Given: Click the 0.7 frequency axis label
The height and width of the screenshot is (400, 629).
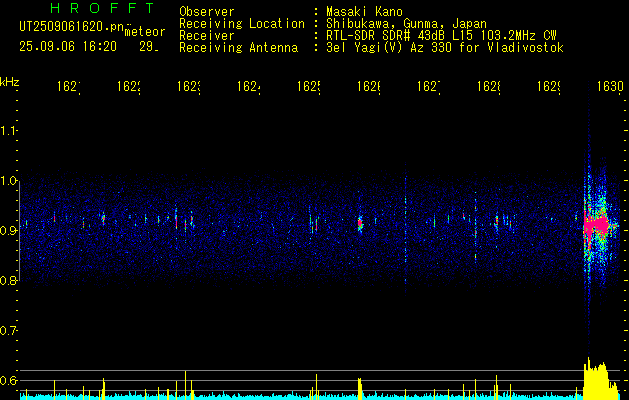Looking at the screenshot, I should 8,330.
